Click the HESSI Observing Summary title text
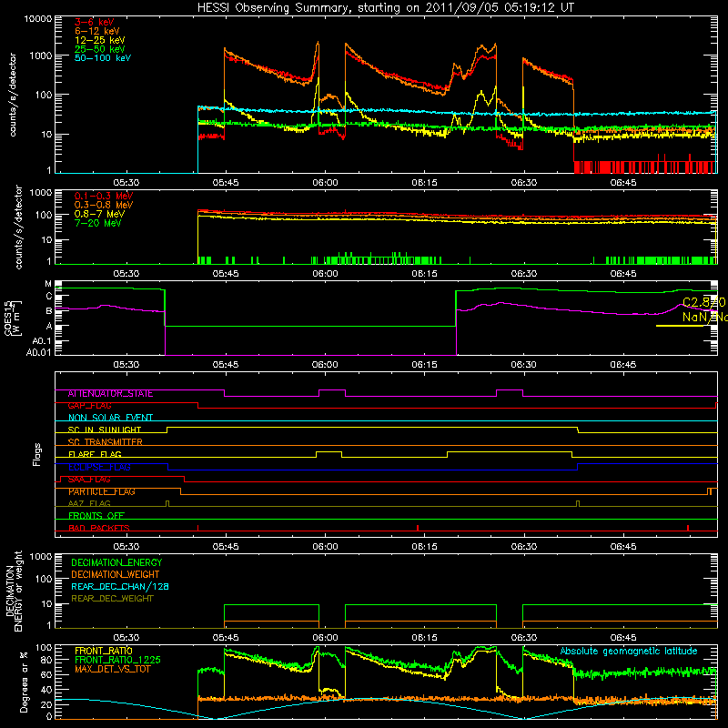728x728 pixels. pyautogui.click(x=385, y=7)
